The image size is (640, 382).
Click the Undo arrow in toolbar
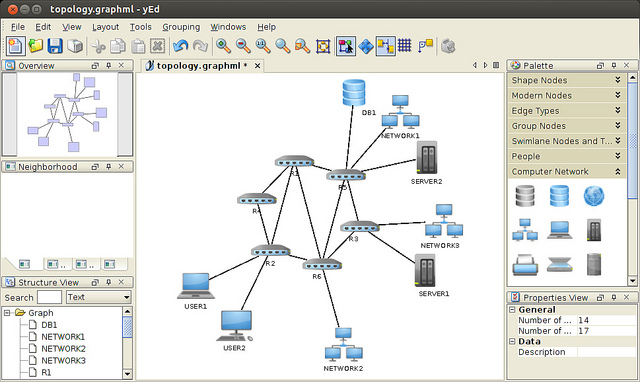pyautogui.click(x=180, y=46)
